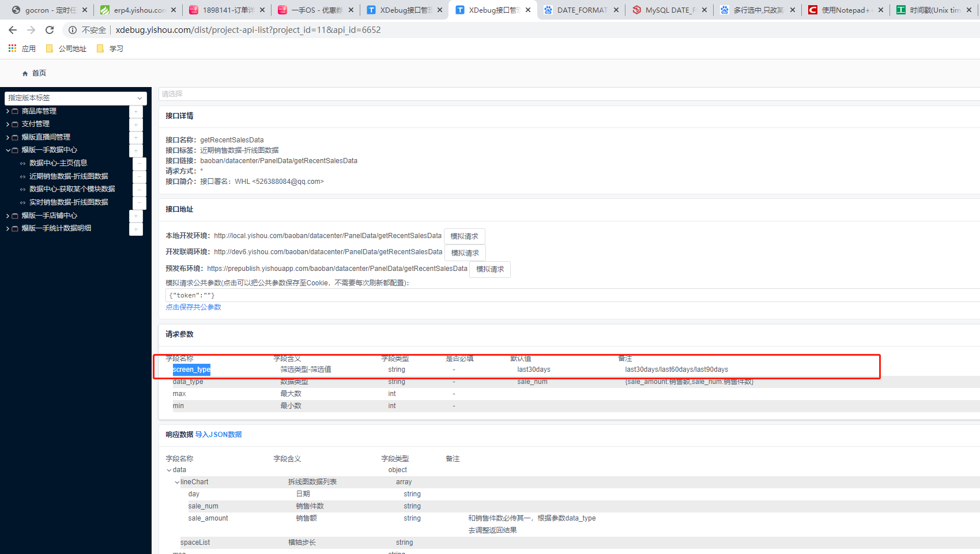The image size is (980, 554).
Task: Collapse the lineChart response field
Action: (x=177, y=483)
